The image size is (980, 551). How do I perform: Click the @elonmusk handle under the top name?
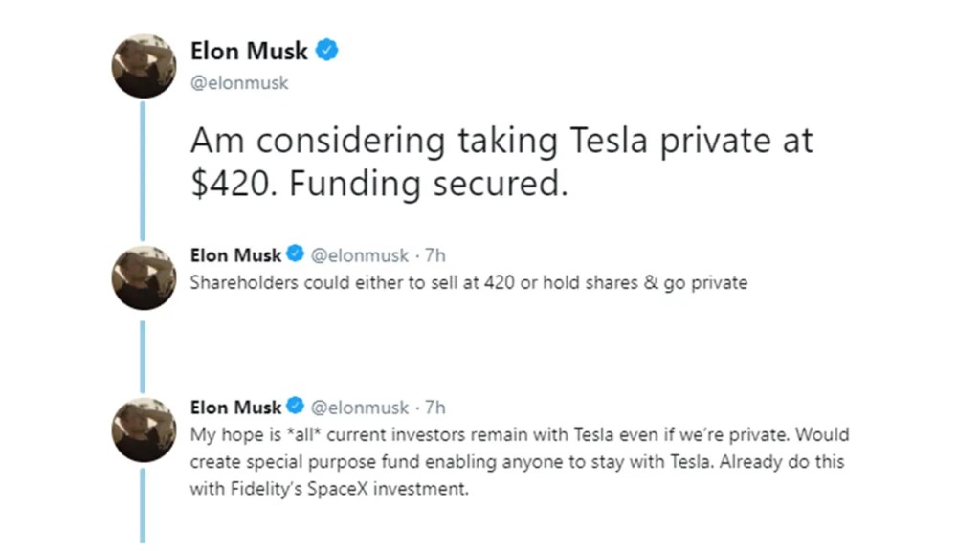239,83
